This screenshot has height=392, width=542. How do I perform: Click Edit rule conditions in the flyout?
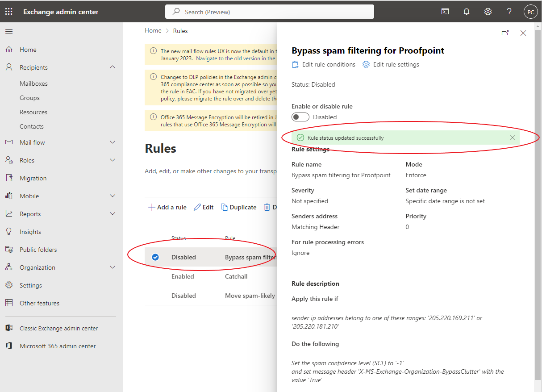(x=323, y=64)
